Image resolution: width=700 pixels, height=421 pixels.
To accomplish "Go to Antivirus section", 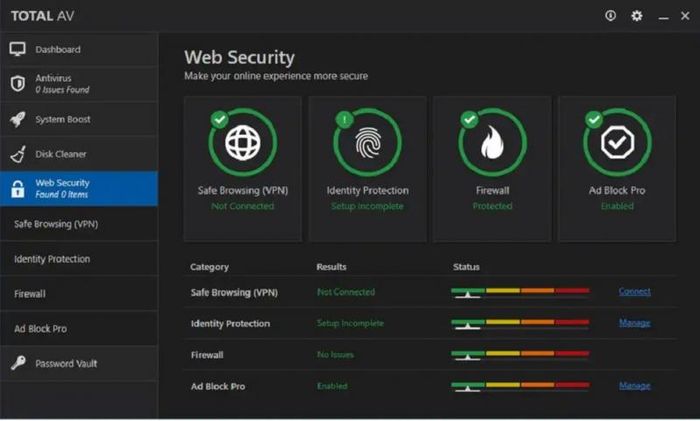I will [x=79, y=84].
